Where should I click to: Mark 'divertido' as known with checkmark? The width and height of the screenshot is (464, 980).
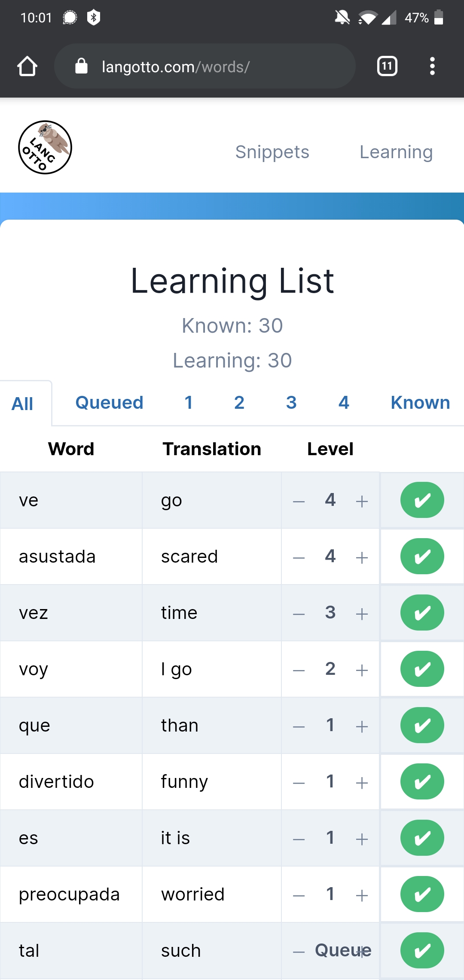click(x=422, y=782)
